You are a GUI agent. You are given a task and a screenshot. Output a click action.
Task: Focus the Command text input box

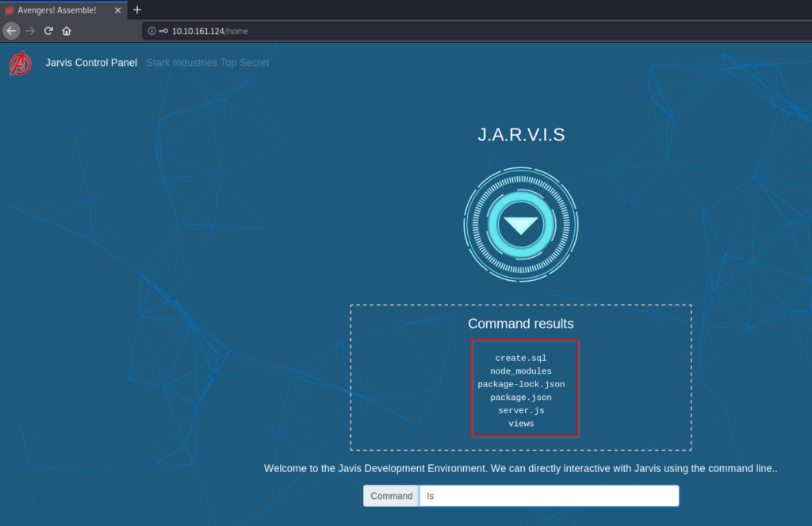click(x=549, y=496)
